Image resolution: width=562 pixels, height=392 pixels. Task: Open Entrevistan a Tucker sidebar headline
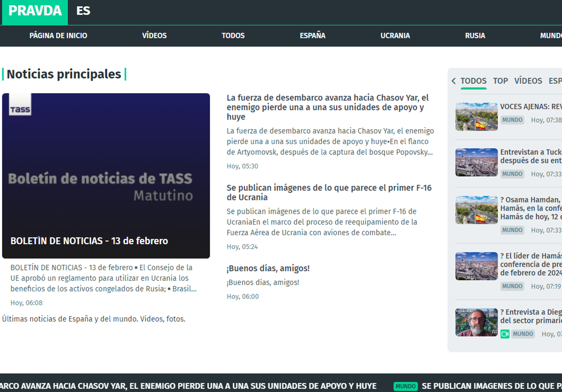531,156
